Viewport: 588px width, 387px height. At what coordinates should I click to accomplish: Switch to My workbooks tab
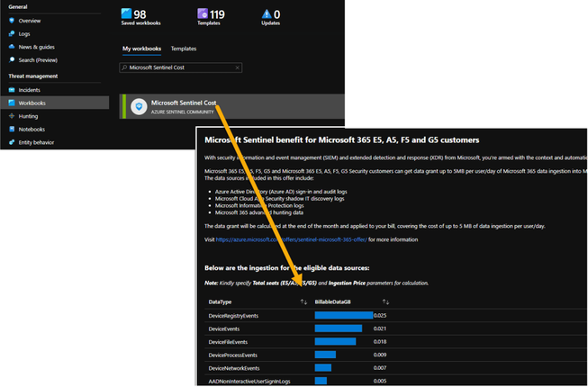[x=141, y=49]
